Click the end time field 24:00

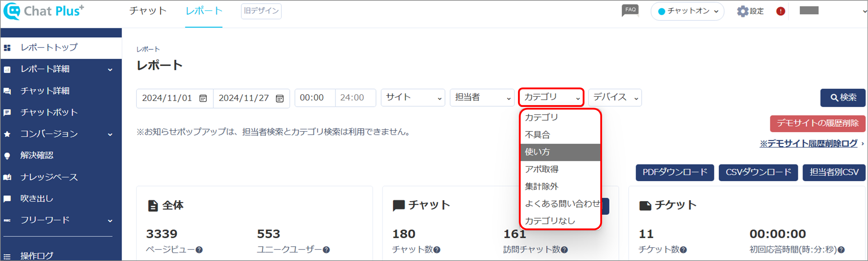point(355,98)
